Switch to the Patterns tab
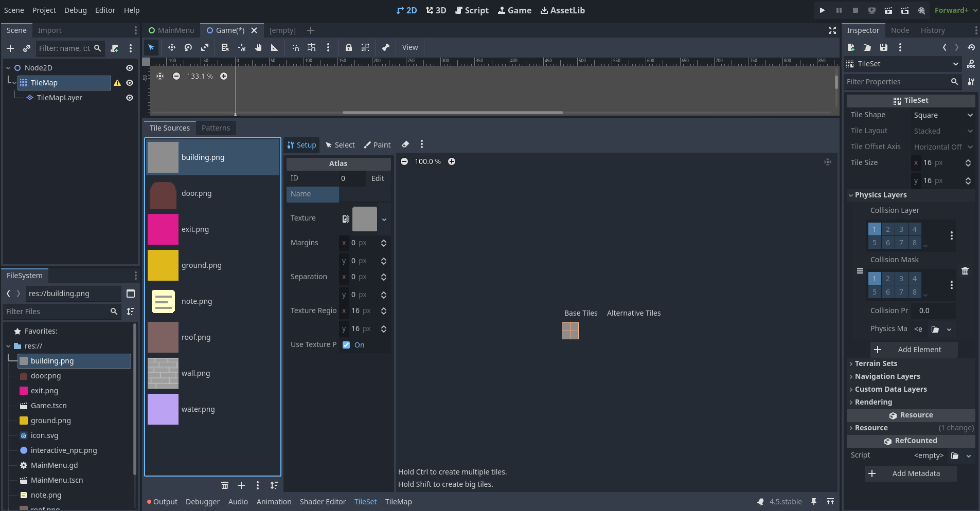Screen dimensions: 980x511 pos(216,128)
